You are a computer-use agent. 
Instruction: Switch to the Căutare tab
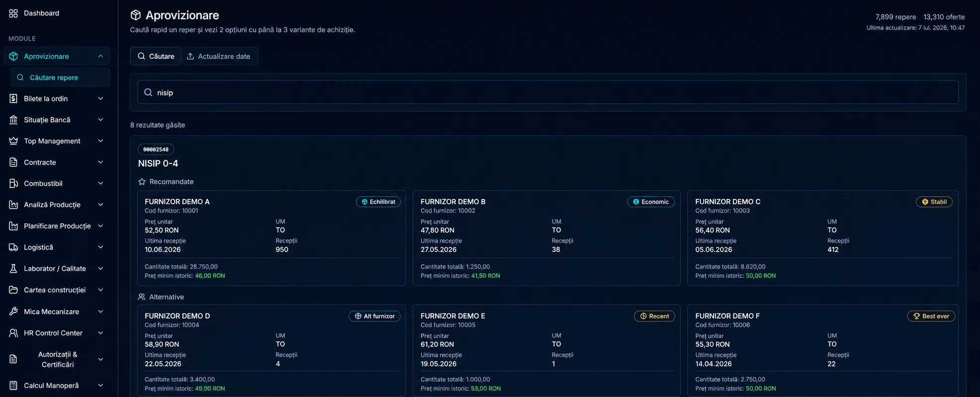[x=156, y=56]
